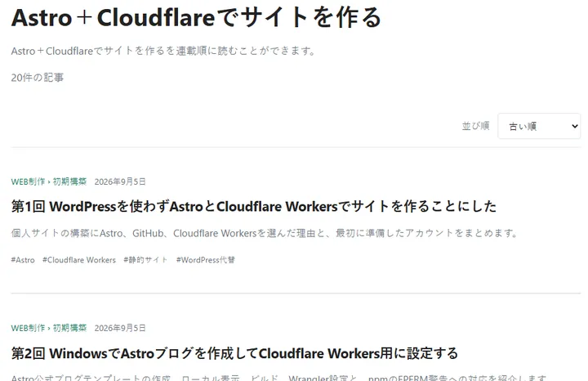Click the date 2026年9月5日 of 第2回 article
This screenshot has height=381, width=588.
120,328
